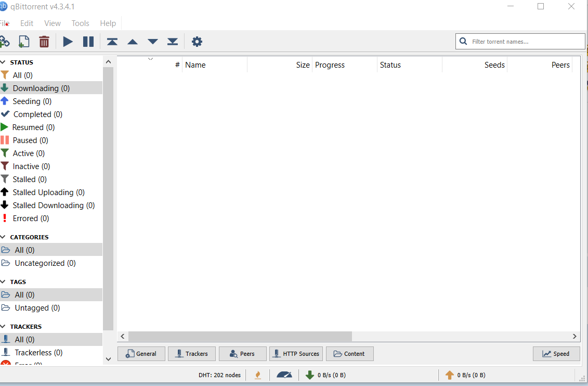
Task: Select the Uncategorized (0) category
Action: coord(51,263)
